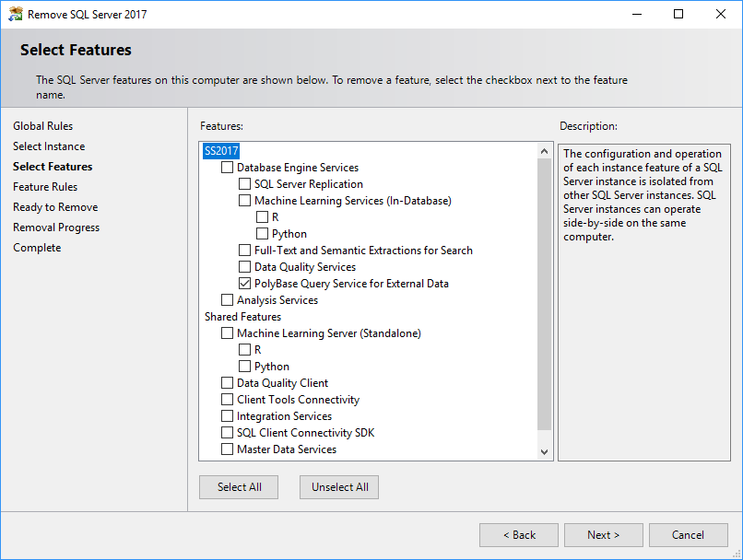Select Machine Learning Server (Standalone) item
Image resolution: width=743 pixels, height=560 pixels.
(x=328, y=333)
